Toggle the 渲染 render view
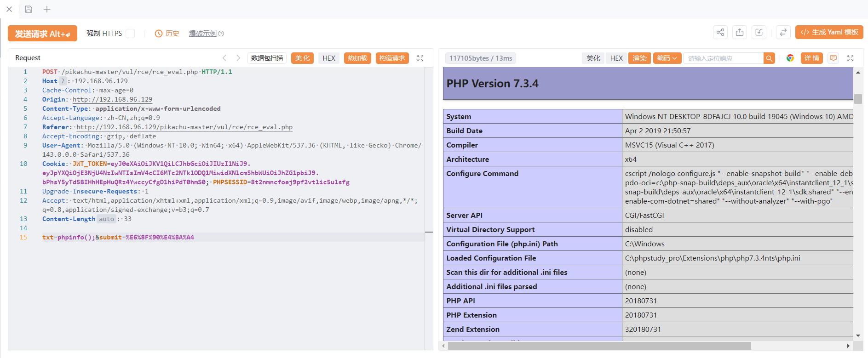 tap(639, 58)
